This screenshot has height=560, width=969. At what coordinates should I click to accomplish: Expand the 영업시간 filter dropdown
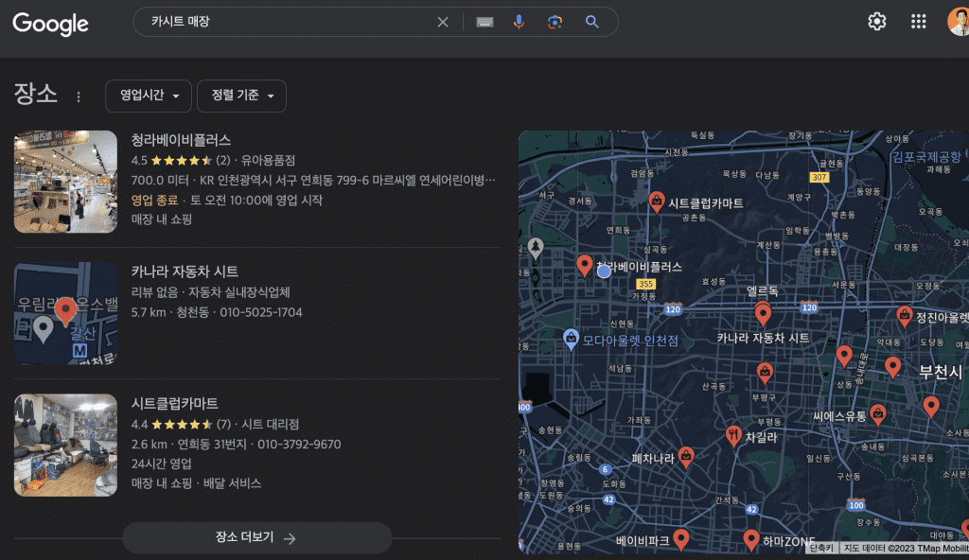pos(149,96)
